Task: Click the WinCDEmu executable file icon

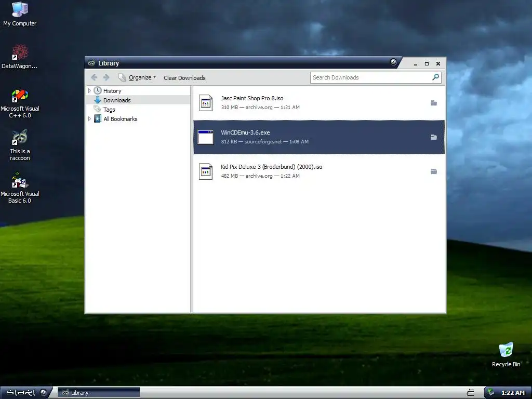Action: [x=206, y=137]
